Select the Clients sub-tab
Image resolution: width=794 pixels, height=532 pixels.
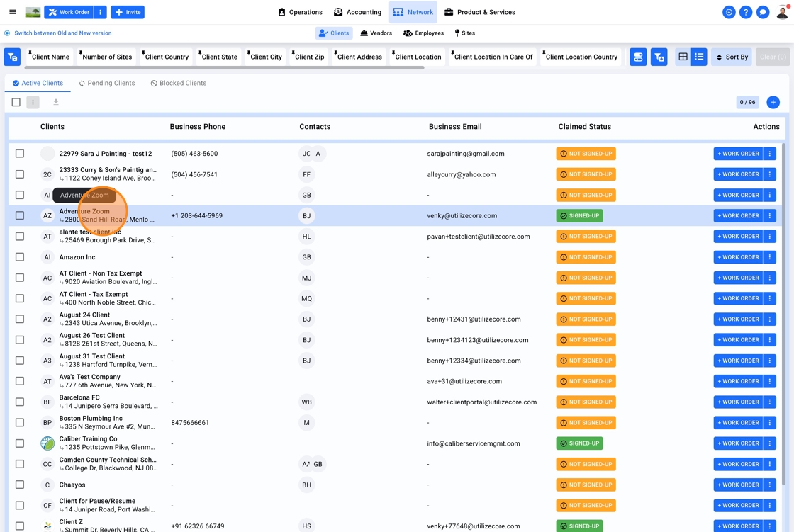[334, 33]
